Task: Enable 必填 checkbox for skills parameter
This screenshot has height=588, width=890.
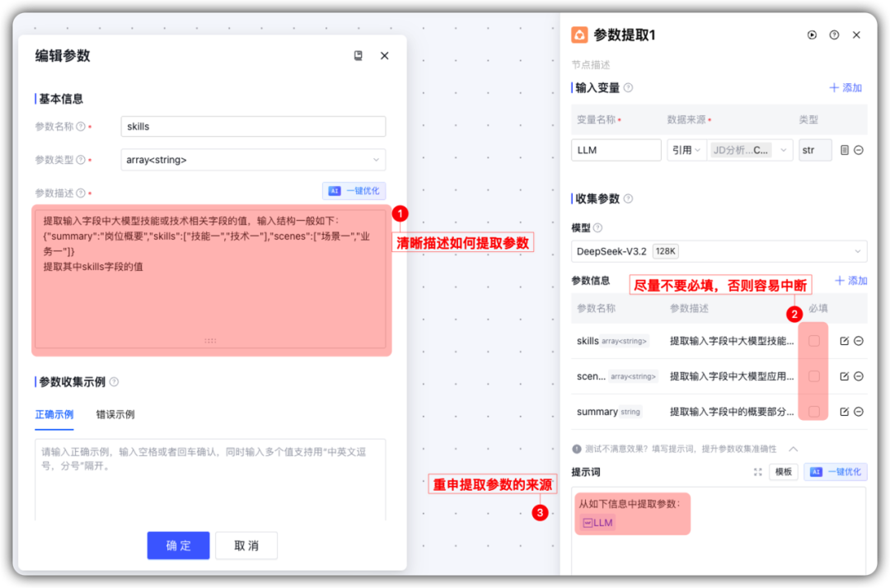Action: [814, 341]
